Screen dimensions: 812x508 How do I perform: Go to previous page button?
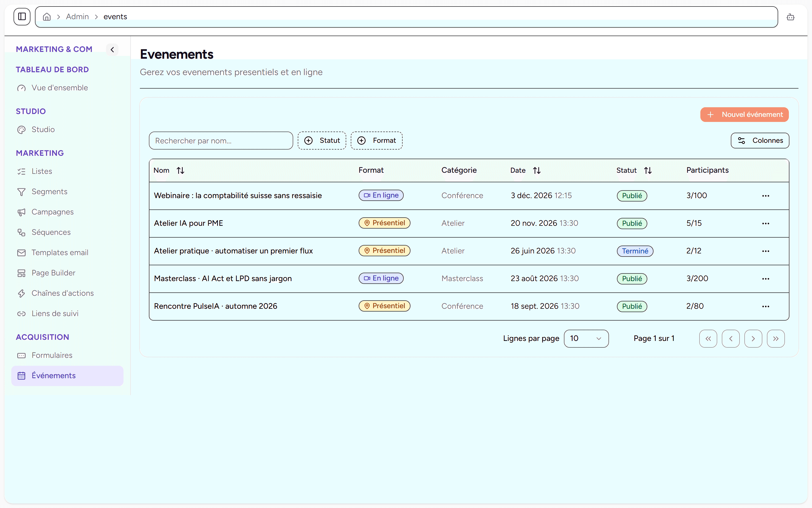(731, 339)
